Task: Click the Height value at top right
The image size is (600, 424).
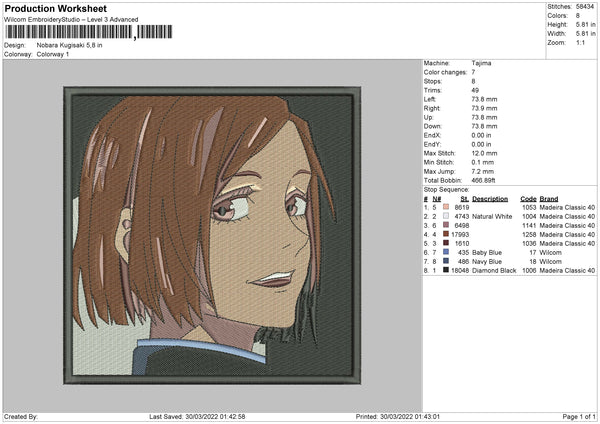Action: [585, 24]
